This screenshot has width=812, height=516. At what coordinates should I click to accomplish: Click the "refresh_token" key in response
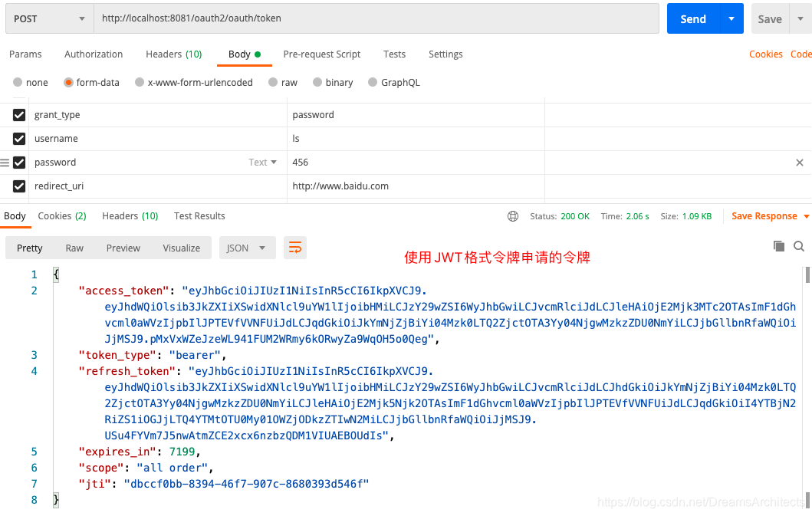coord(127,371)
